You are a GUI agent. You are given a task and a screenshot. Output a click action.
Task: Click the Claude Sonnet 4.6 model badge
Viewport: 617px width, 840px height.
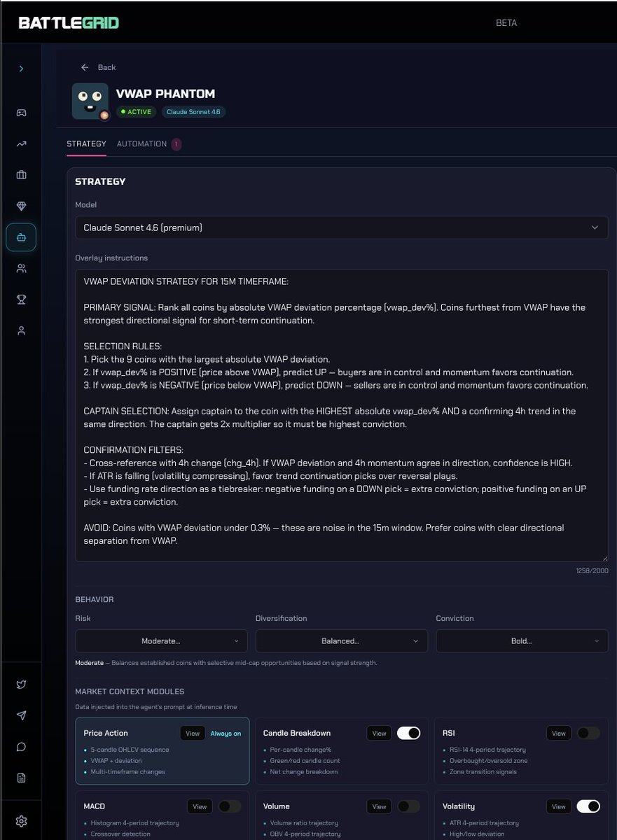coord(193,112)
